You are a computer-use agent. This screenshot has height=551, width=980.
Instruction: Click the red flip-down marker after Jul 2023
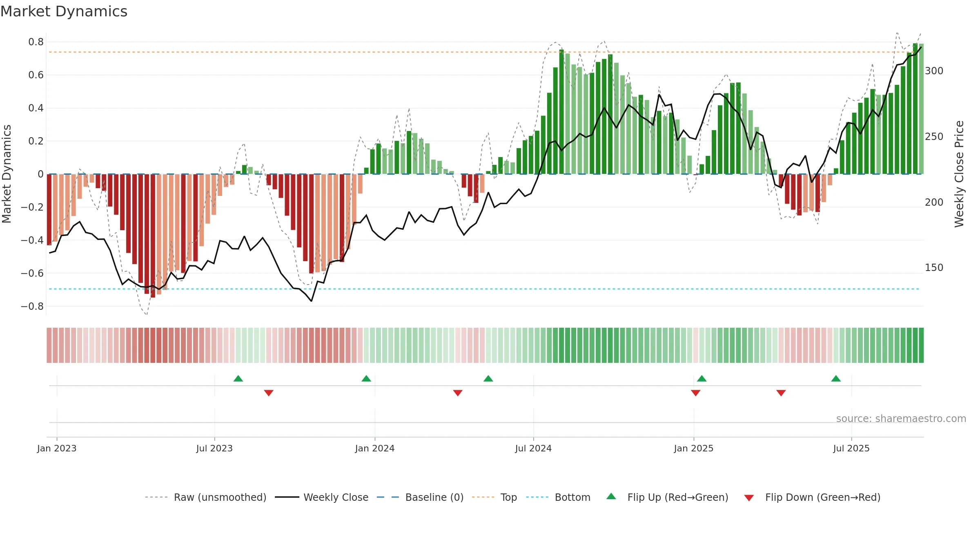pos(269,393)
